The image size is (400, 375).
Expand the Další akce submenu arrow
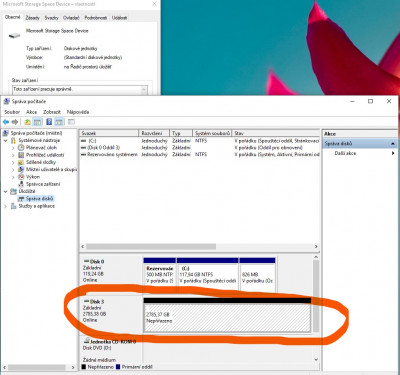393,153
